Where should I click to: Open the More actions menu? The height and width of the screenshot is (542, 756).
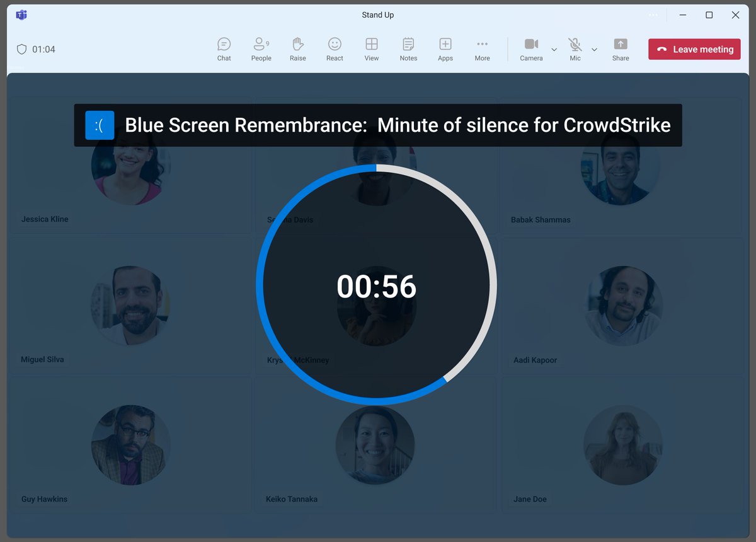[x=482, y=49]
